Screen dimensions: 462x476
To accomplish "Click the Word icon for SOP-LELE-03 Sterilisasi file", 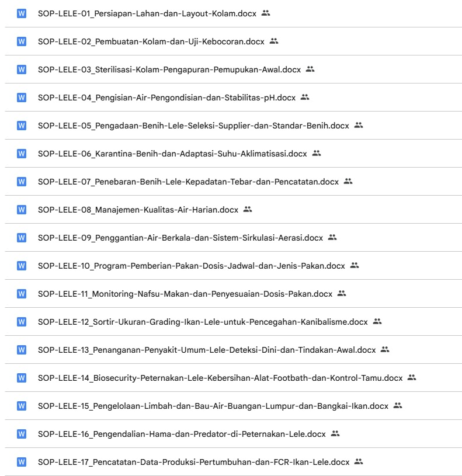I will 22,70.
